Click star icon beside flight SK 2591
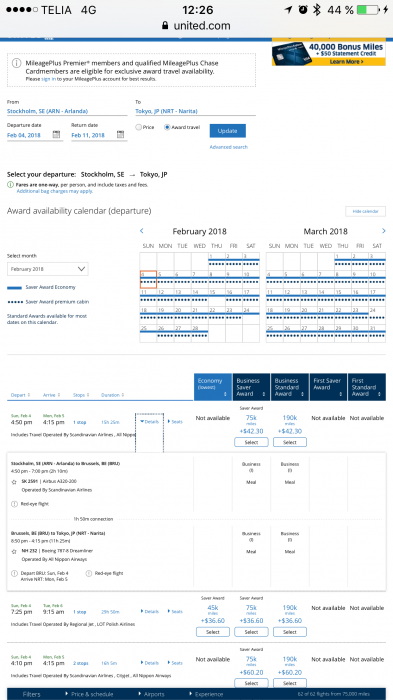Image resolution: width=393 pixels, height=700 pixels. click(14, 482)
